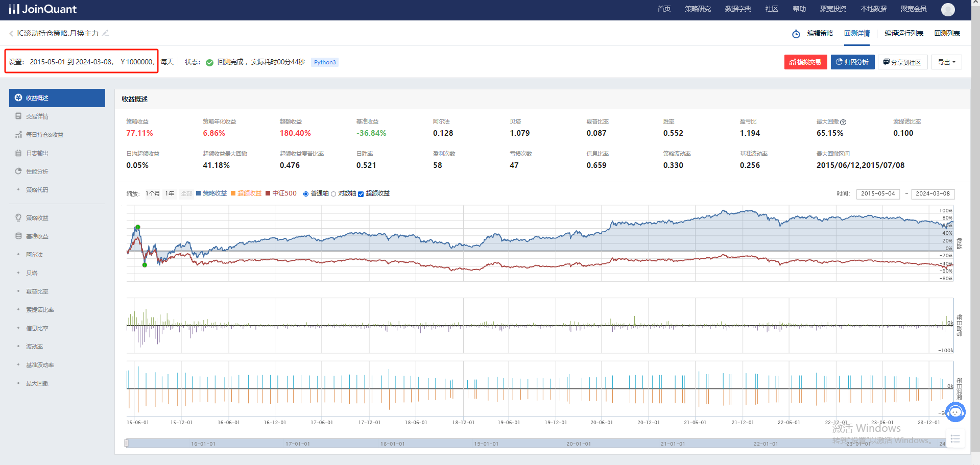This screenshot has height=465, width=980.
Task: Click the pencil icon to rename the strategy
Action: pyautogui.click(x=106, y=33)
